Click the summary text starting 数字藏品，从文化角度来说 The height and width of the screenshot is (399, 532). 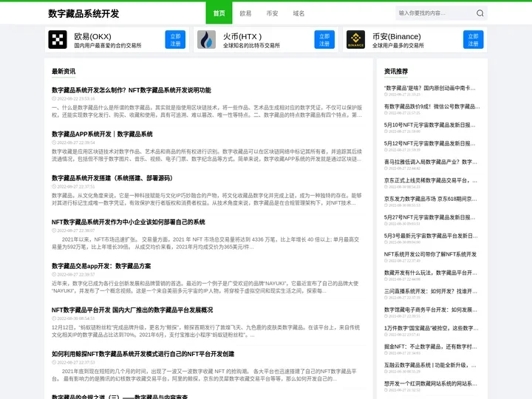coord(207,199)
